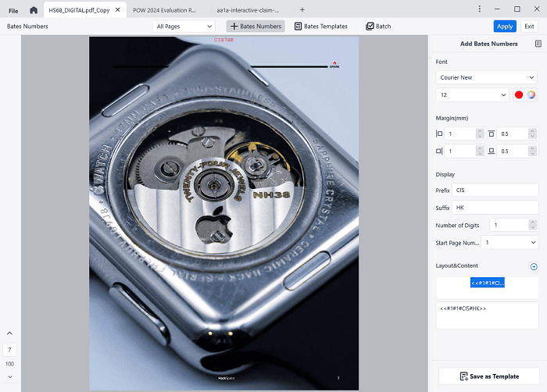The image size is (547, 392).
Task: Select the red font color swatch
Action: pyautogui.click(x=518, y=94)
